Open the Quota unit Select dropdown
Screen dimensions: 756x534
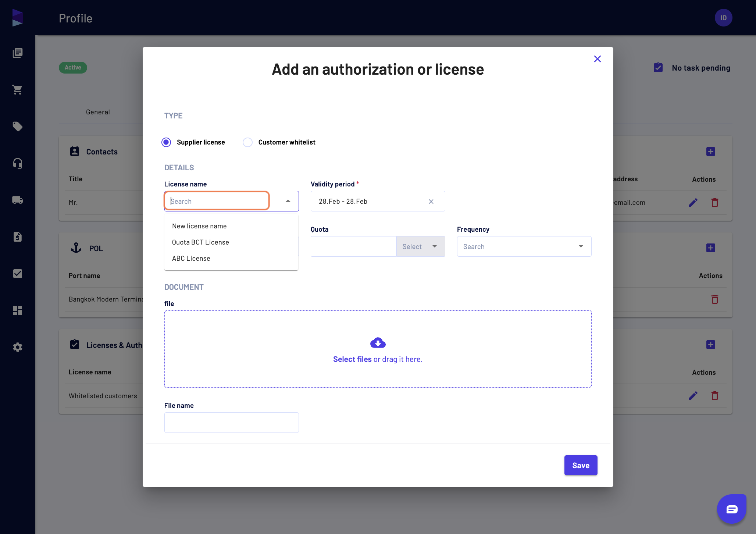click(x=421, y=246)
